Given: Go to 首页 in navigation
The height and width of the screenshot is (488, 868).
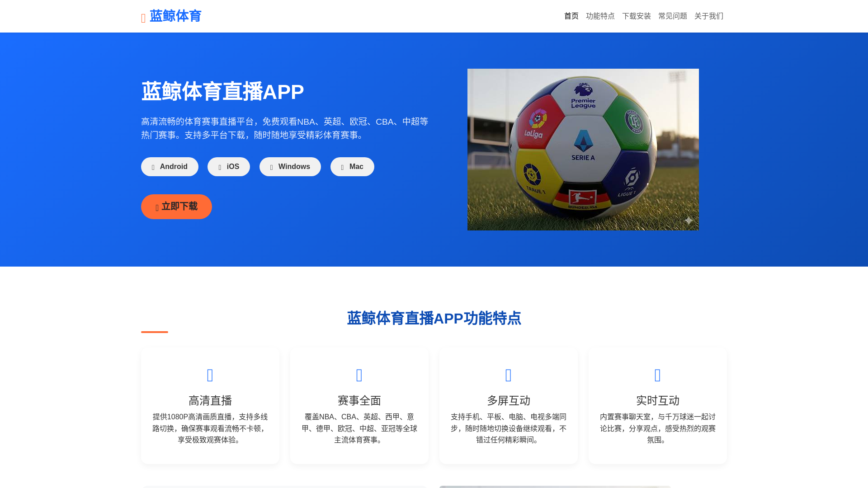Looking at the screenshot, I should (571, 16).
